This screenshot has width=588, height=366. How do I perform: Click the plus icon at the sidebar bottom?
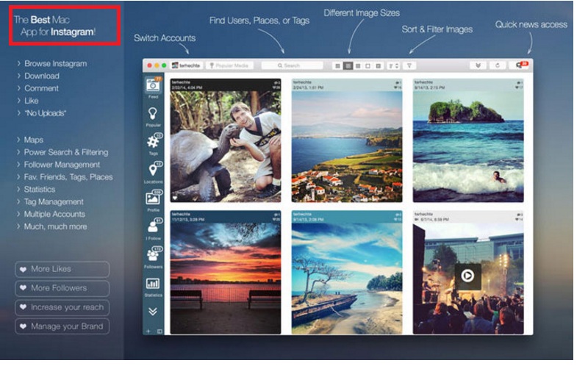pos(148,331)
